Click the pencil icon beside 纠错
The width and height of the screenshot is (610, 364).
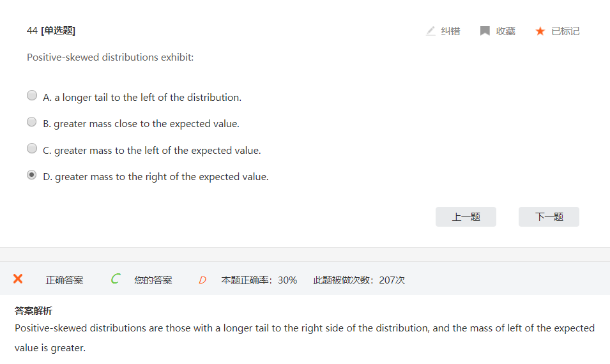431,31
